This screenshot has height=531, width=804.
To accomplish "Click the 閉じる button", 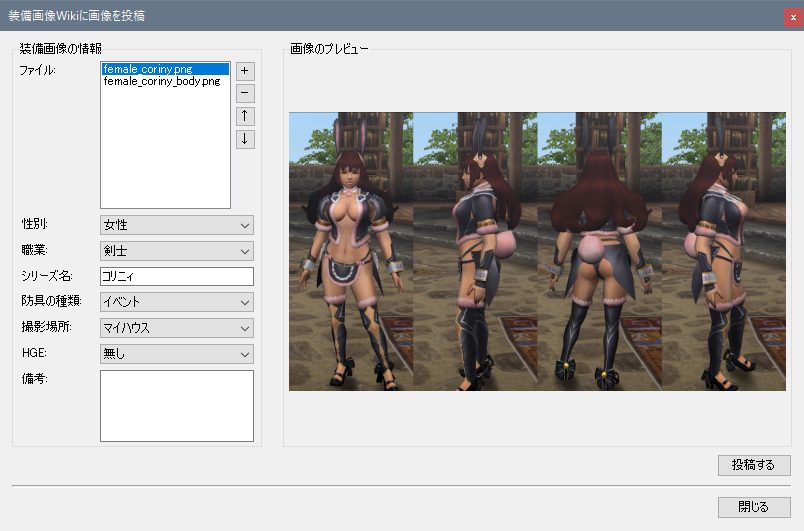I will 754,507.
